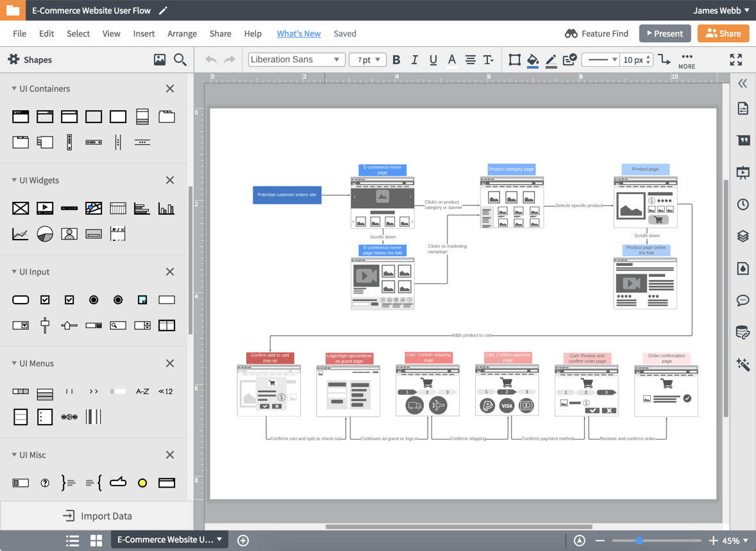Click the magic wand icon on right sidebar
756x551 pixels.
tap(742, 364)
